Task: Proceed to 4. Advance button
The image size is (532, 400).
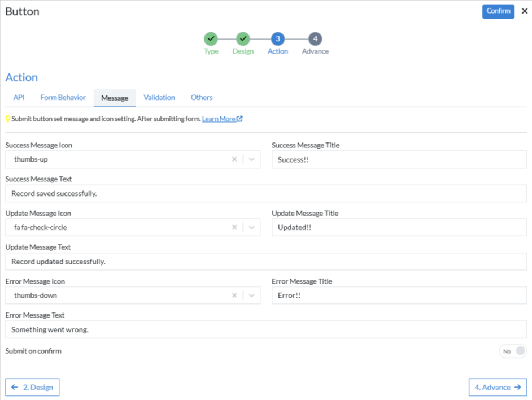Action: pyautogui.click(x=498, y=387)
